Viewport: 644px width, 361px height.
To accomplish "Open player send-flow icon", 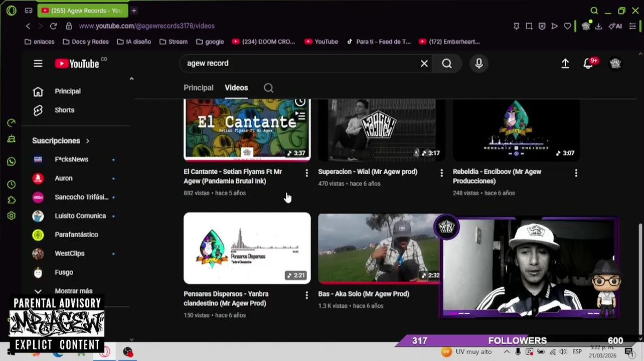I will click(x=554, y=26).
